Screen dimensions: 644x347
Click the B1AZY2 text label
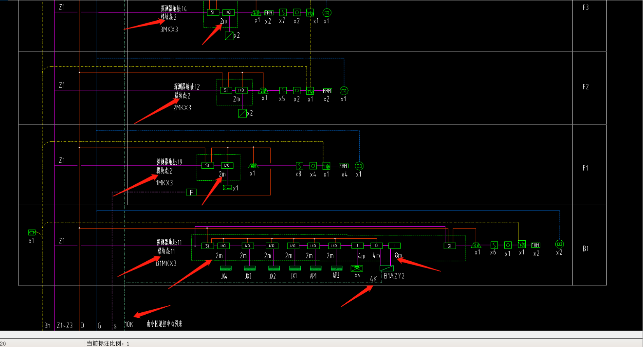tap(394, 276)
